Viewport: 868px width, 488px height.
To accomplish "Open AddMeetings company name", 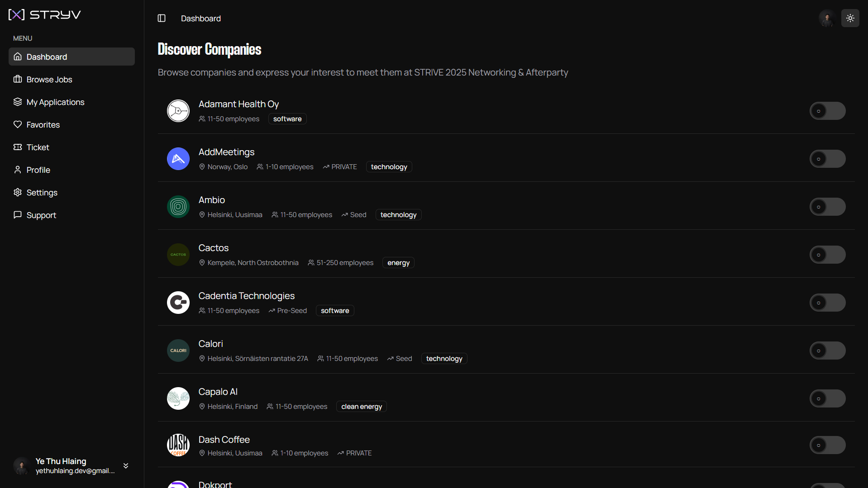I will (226, 152).
